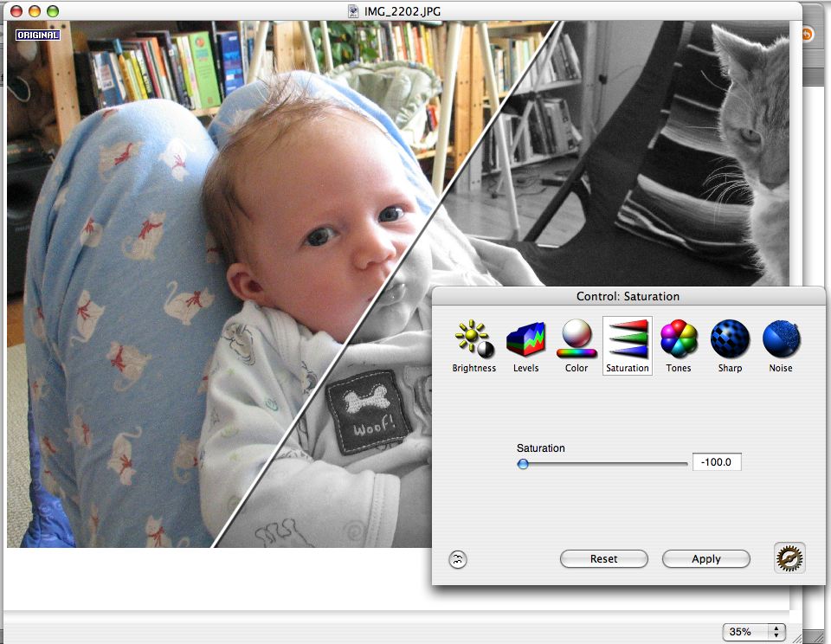
Task: Zoom the window with green button
Action: [x=53, y=11]
